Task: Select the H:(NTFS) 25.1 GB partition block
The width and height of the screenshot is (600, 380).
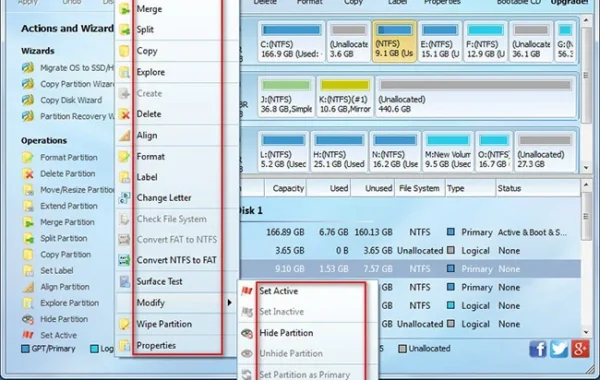Action: pyautogui.click(x=339, y=152)
